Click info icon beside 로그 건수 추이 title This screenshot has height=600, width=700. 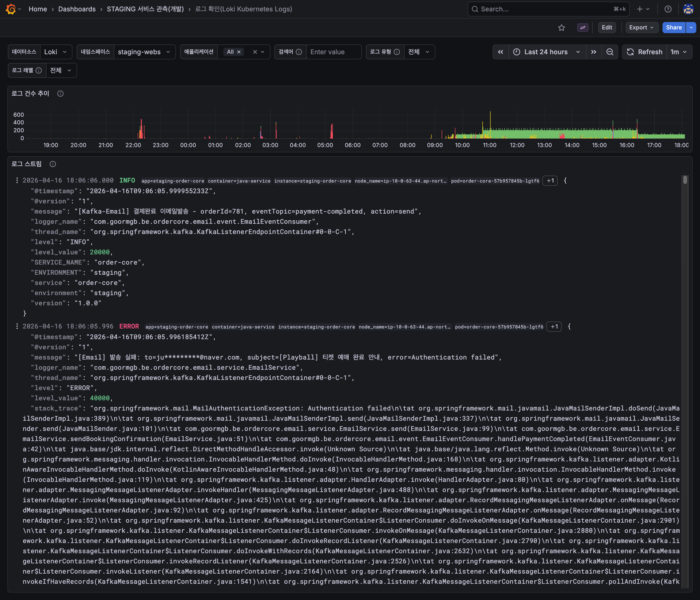[60, 94]
